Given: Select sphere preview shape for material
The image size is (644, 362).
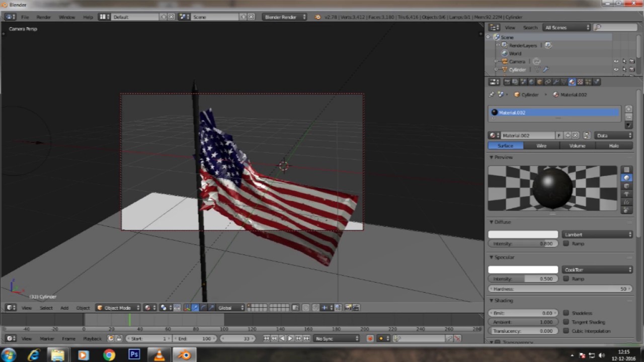Looking at the screenshot, I should [x=626, y=178].
